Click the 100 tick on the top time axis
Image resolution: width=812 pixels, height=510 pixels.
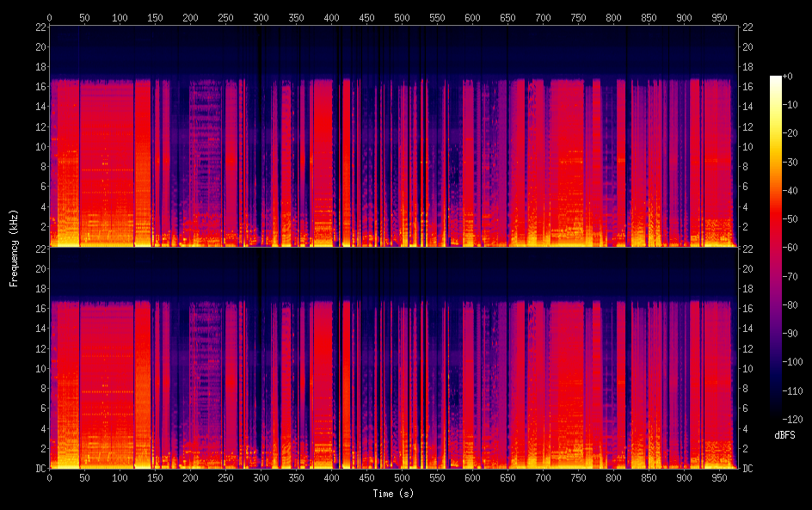[120, 16]
